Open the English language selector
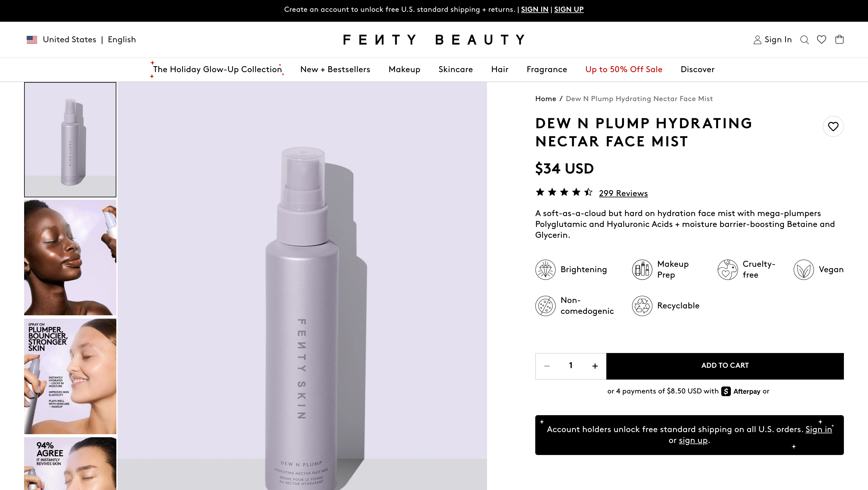868x490 pixels. point(122,40)
